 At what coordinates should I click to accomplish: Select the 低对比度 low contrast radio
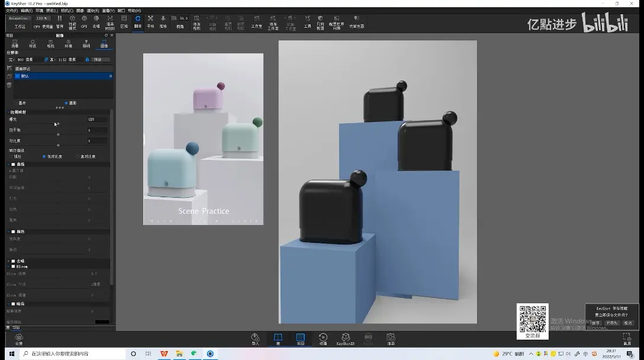pos(44,156)
